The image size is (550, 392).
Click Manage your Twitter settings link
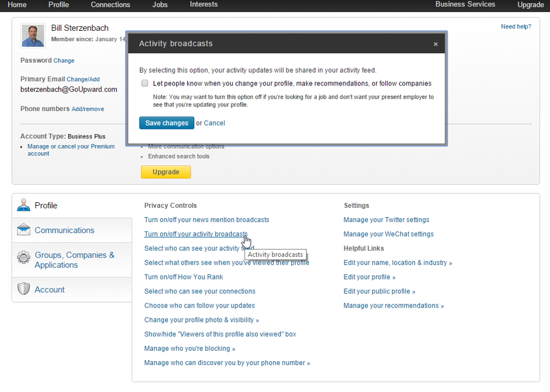pyautogui.click(x=386, y=220)
